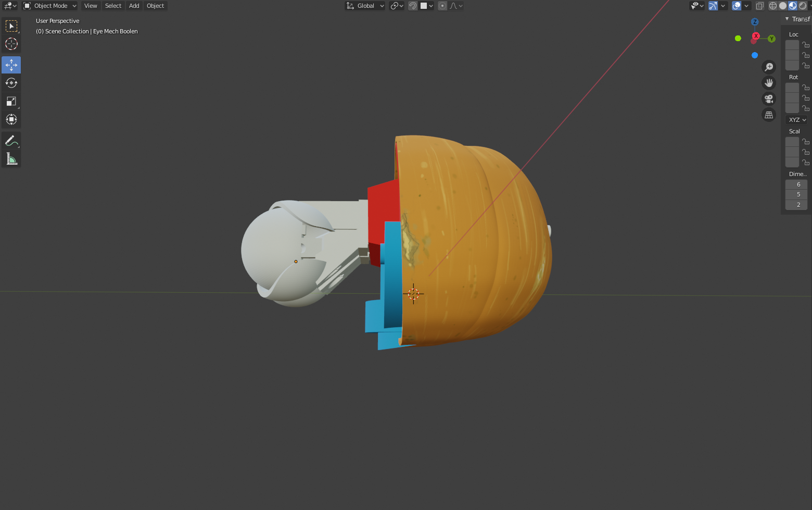Screen dimensions: 812x510
Task: Lock the Location Y axis
Action: point(806,55)
